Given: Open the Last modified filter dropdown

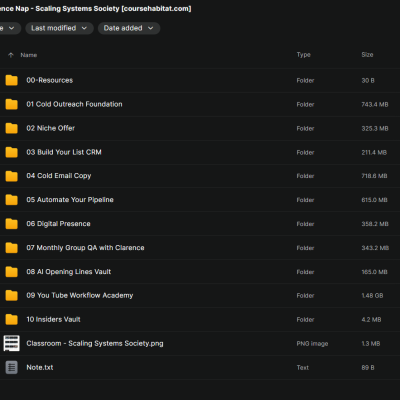Looking at the screenshot, I should (59, 28).
